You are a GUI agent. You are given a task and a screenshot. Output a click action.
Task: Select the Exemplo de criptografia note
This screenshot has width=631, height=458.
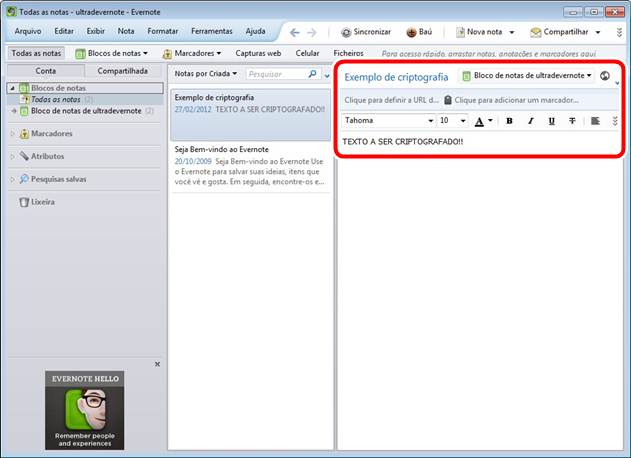tap(250, 115)
